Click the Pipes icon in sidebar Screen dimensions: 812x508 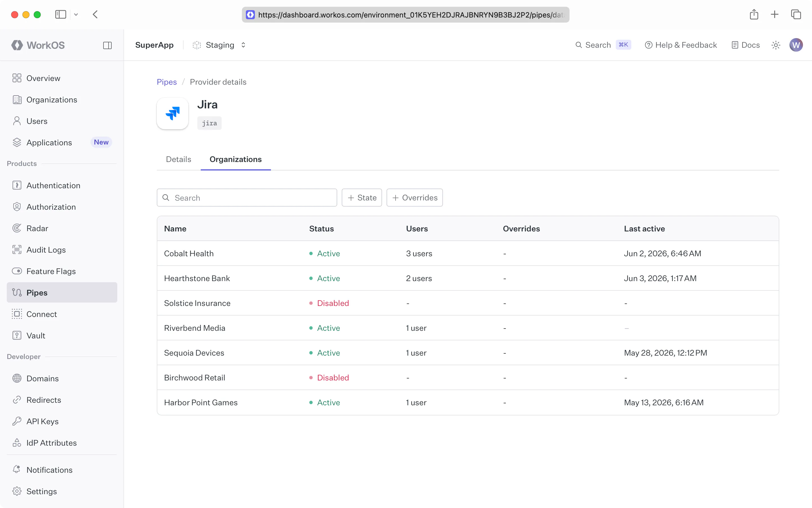tap(17, 293)
